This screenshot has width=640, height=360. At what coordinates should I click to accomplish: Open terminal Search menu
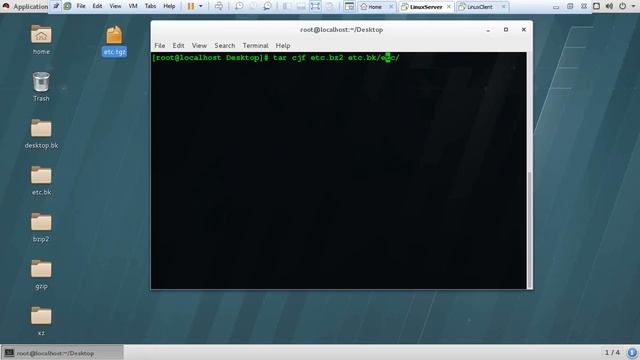[x=224, y=45]
